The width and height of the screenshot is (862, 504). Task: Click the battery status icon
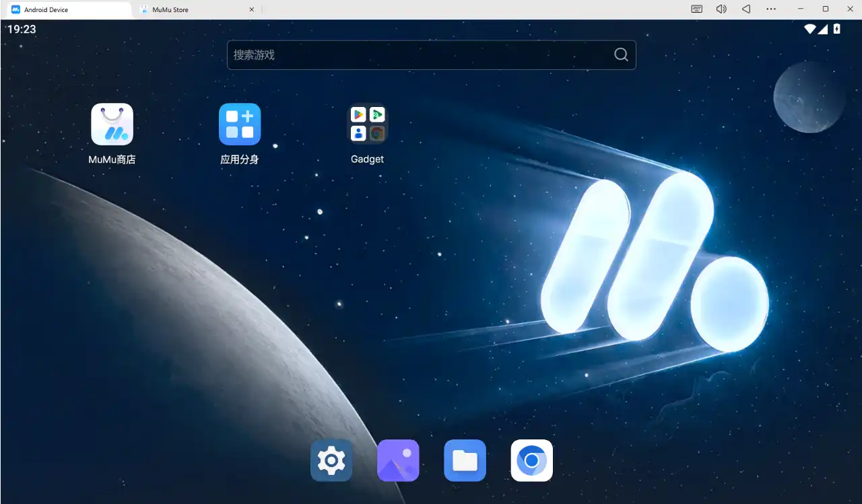pyautogui.click(x=837, y=29)
